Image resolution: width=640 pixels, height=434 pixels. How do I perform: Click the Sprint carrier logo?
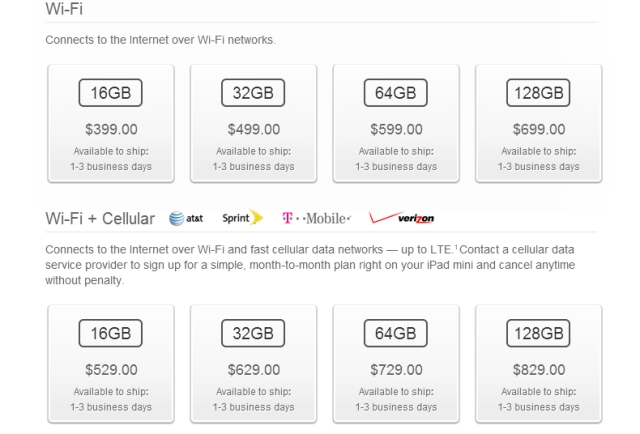pos(242,218)
